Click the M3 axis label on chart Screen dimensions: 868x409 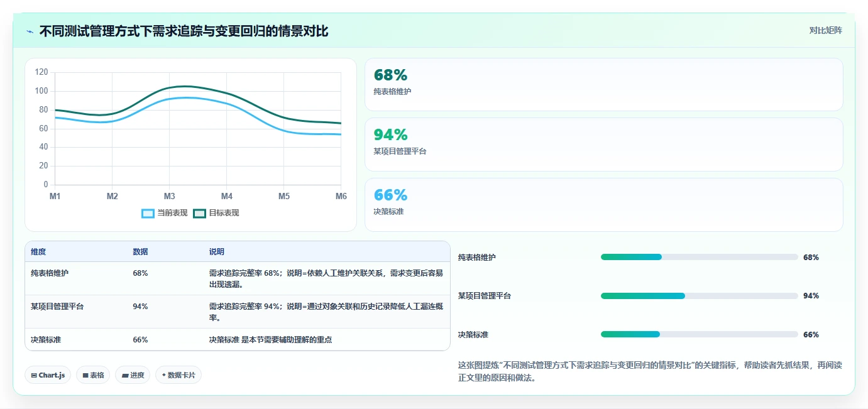point(170,197)
